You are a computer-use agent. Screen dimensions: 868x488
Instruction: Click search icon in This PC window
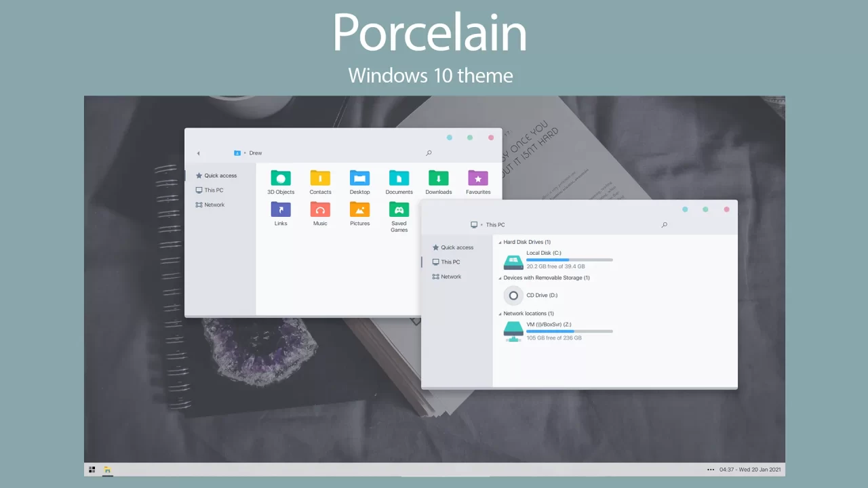click(x=664, y=225)
